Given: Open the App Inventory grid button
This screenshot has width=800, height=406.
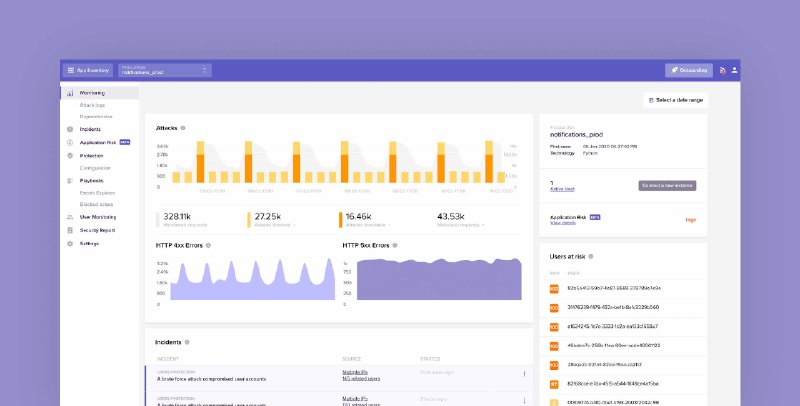Looking at the screenshot, I should click(x=88, y=70).
